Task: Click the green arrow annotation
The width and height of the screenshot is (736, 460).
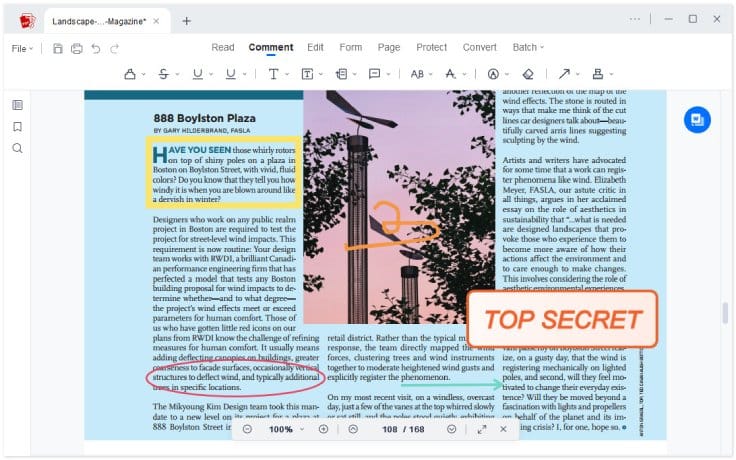Action: click(452, 384)
